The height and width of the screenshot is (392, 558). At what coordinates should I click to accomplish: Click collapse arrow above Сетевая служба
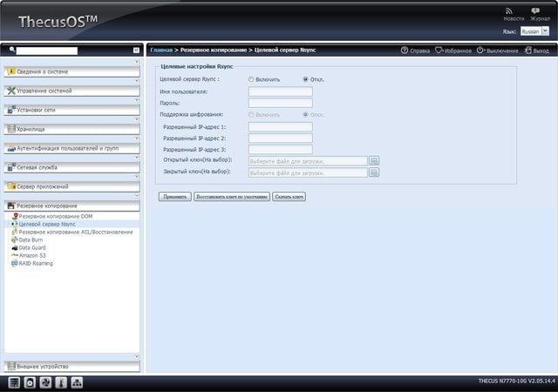pos(137,158)
